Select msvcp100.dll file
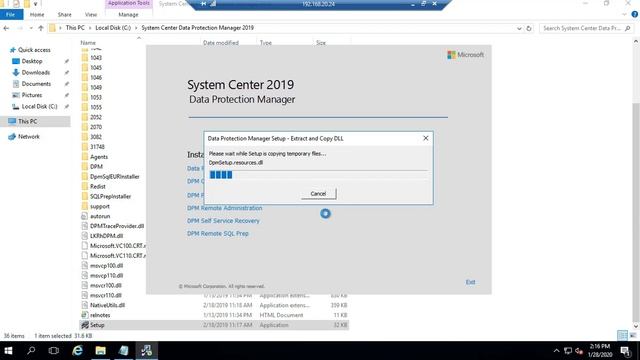This screenshot has width=640, height=360. (106, 266)
